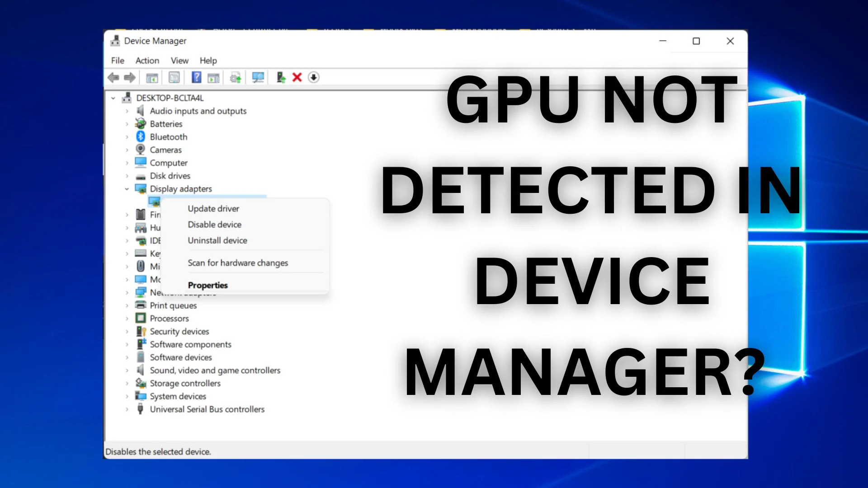Click the View menu in Device Manager
The height and width of the screenshot is (488, 868).
pos(180,60)
